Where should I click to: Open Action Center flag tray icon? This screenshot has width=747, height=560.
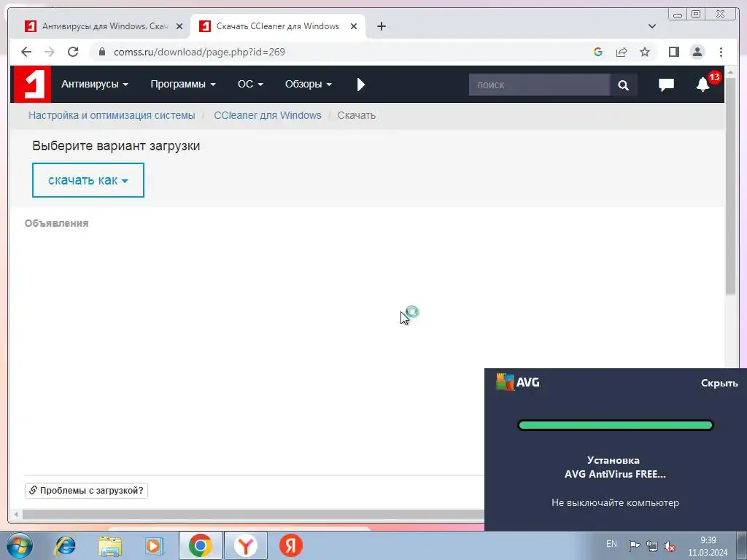634,545
